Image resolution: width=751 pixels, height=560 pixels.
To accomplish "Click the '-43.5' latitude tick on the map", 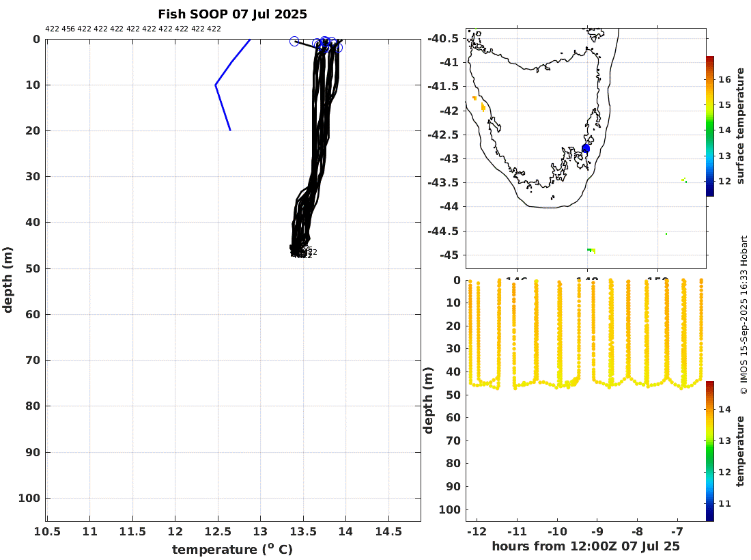I will 442,182.
